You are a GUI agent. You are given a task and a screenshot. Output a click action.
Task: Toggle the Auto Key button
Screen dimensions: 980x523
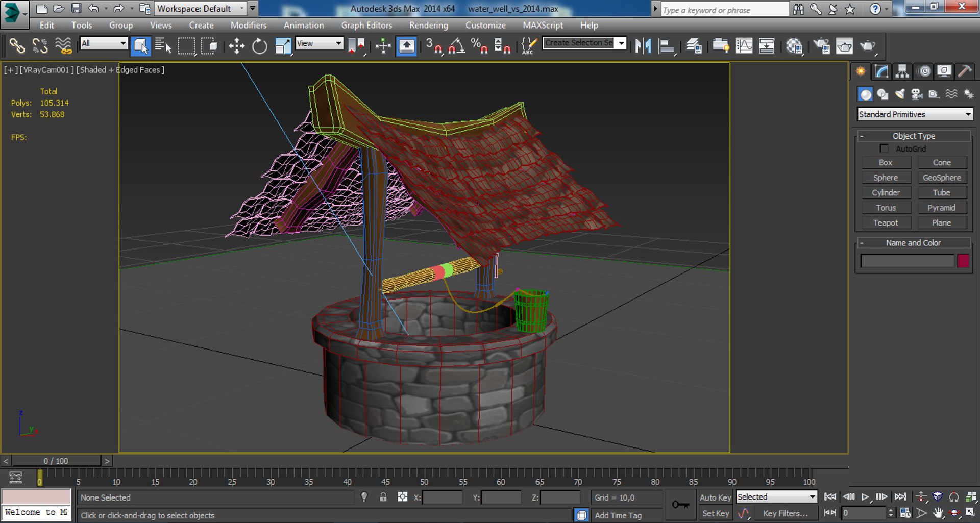[x=715, y=497]
